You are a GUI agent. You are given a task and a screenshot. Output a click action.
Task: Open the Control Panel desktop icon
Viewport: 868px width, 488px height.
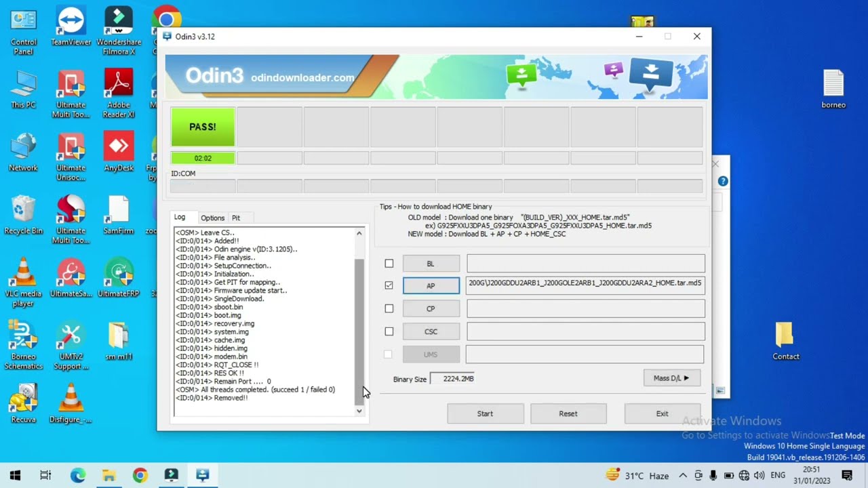[x=23, y=31]
